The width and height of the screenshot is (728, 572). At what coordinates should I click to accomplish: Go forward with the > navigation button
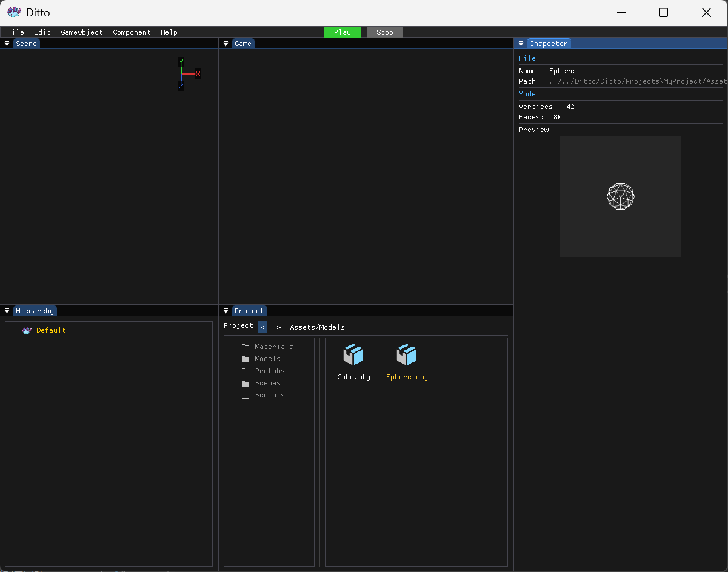pos(278,327)
